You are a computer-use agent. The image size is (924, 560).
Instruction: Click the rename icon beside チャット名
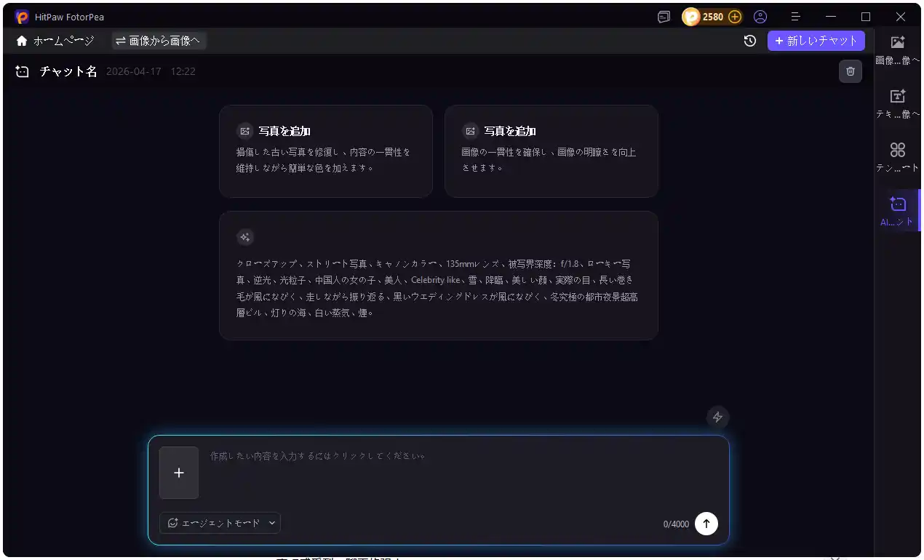(21, 71)
